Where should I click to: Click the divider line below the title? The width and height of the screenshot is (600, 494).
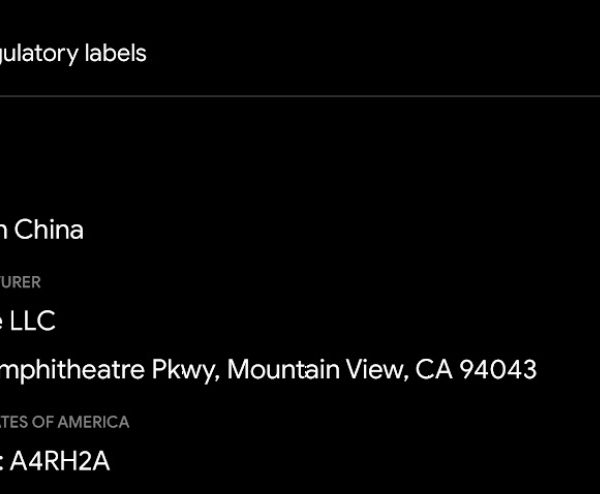coord(300,97)
